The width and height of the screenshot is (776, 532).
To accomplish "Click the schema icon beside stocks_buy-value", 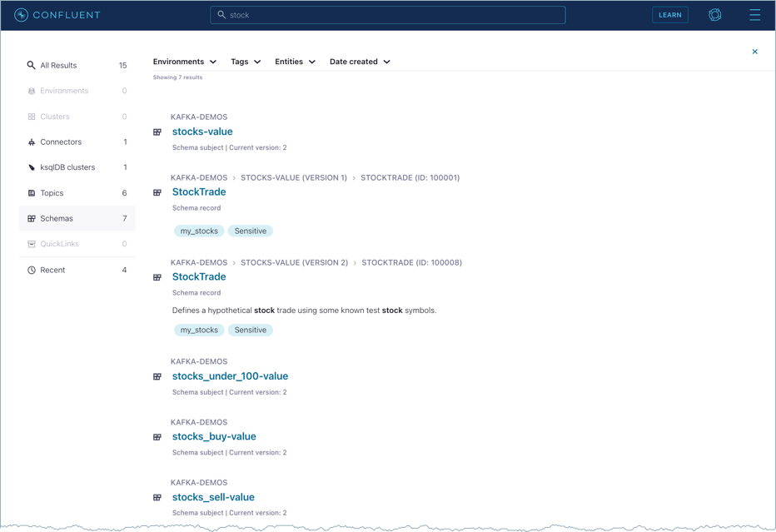I will [x=157, y=436].
